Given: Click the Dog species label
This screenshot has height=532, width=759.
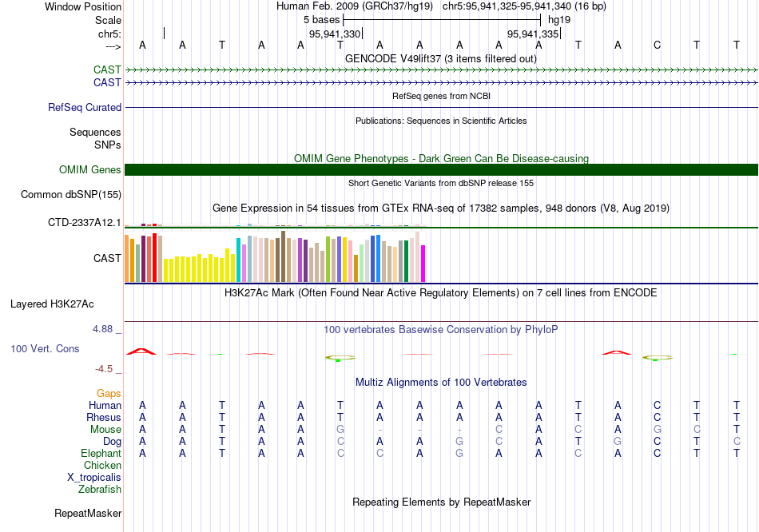Looking at the screenshot, I should pos(112,442).
